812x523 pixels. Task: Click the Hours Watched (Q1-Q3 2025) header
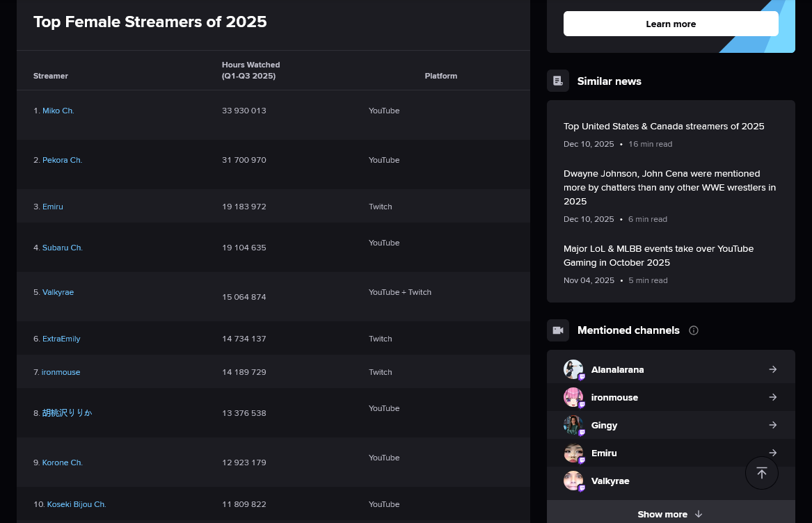[250, 70]
